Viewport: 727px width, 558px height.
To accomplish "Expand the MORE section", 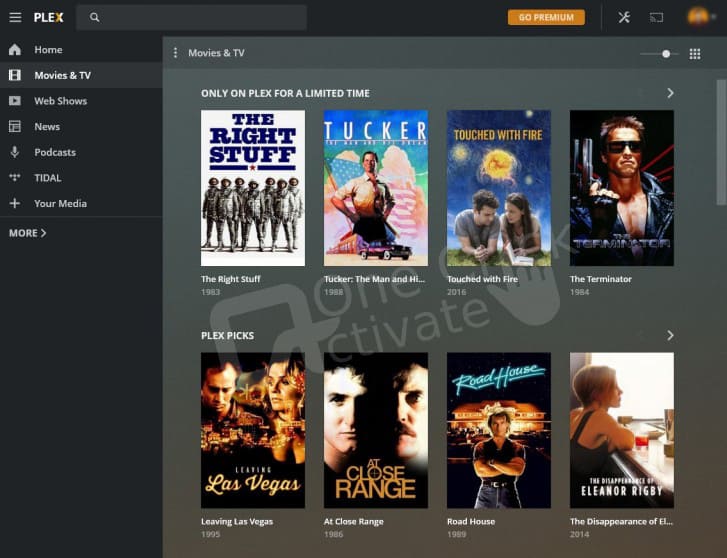I will click(27, 233).
